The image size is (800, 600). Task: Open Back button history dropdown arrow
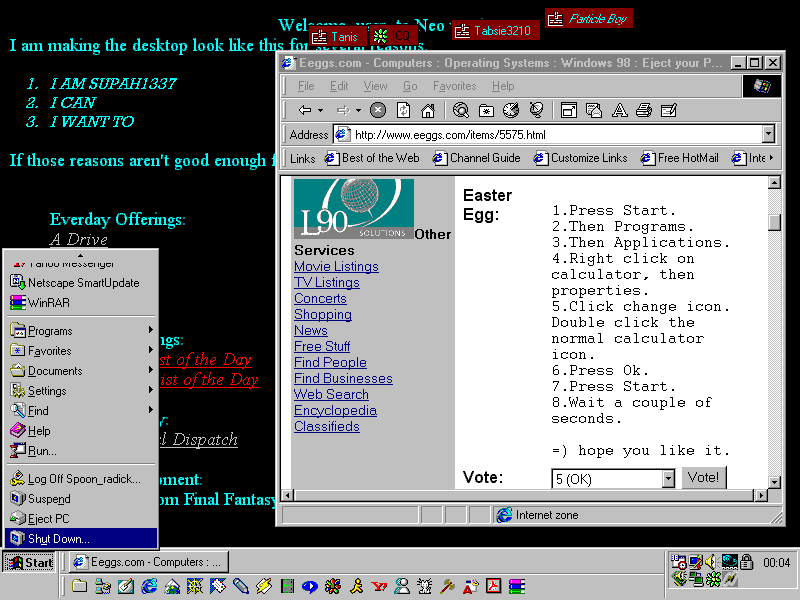(320, 110)
